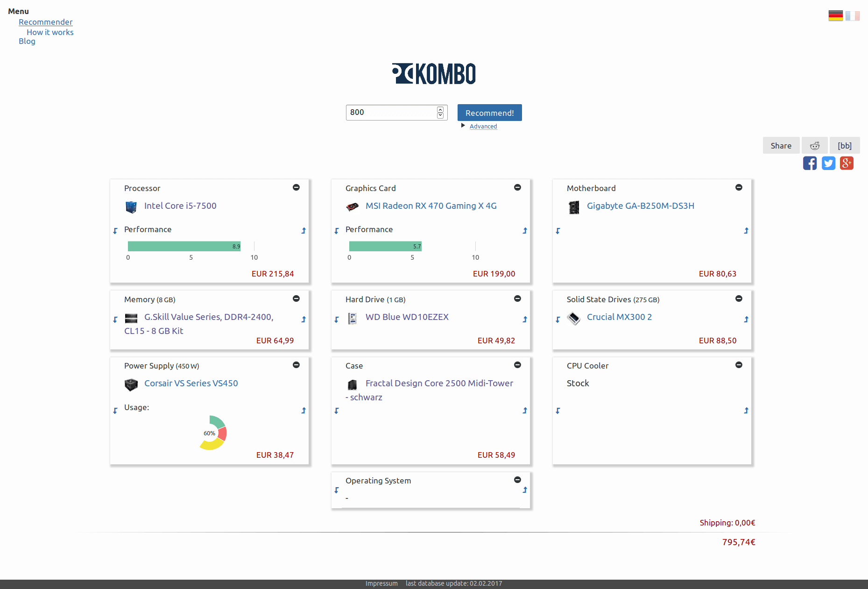Collapse the Solid State Drives card

click(739, 298)
